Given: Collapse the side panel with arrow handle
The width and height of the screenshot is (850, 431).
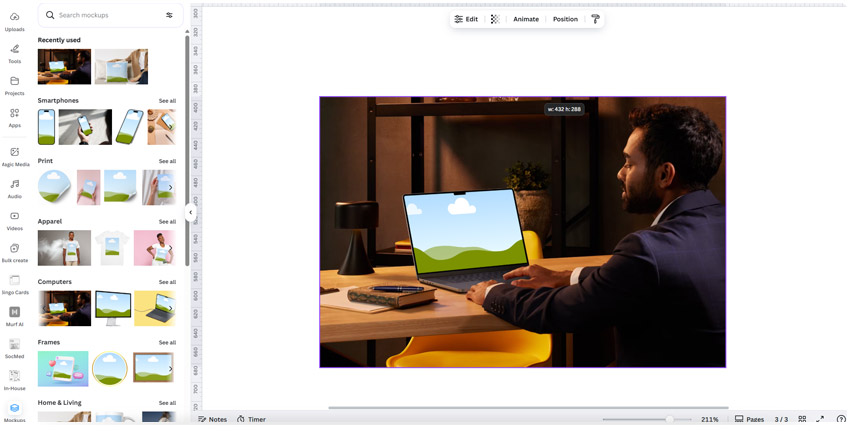Looking at the screenshot, I should [190, 213].
